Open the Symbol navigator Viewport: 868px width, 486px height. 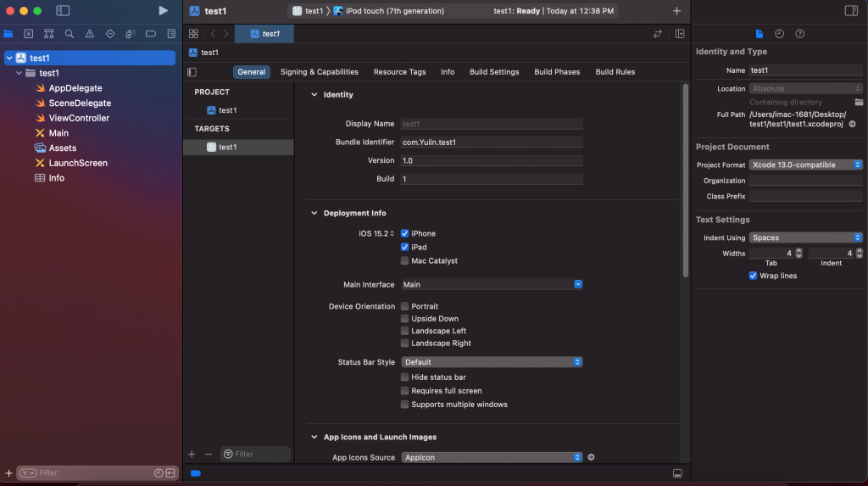click(48, 34)
